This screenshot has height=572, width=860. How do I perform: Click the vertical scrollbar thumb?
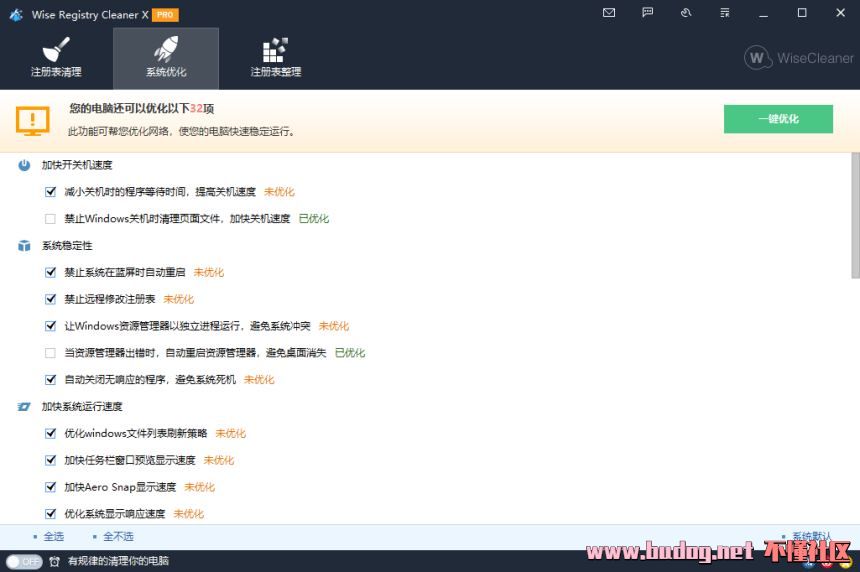coord(855,216)
